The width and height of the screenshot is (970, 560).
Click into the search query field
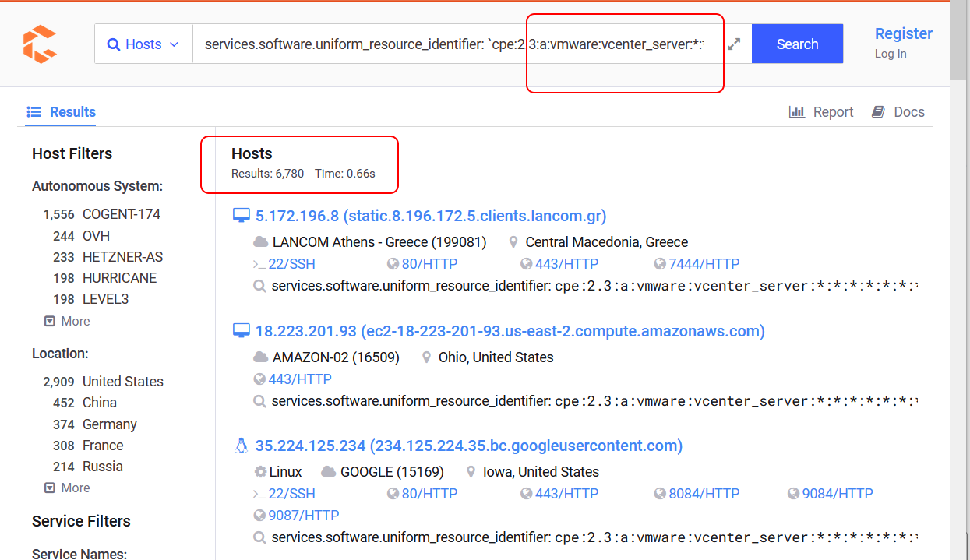coord(455,44)
